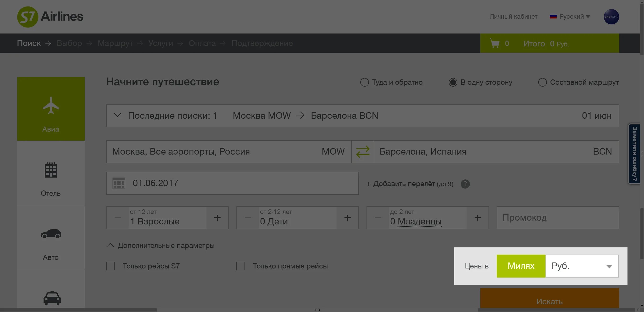Increase the number of Дети

[x=348, y=218]
